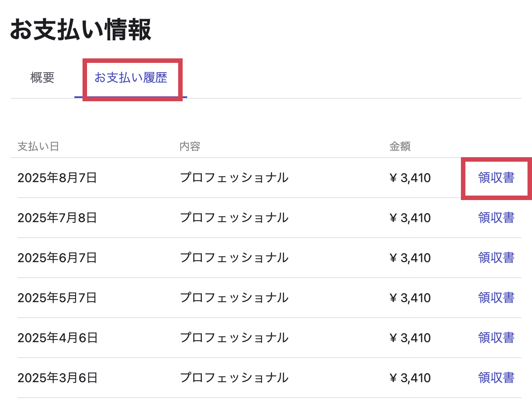532x414 pixels.
Task: Click プロフェッショナル in the 2025年6月7日 row
Action: [x=235, y=258]
